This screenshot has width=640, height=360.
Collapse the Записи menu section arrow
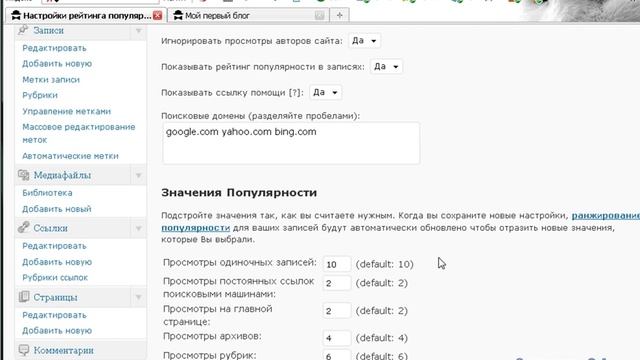click(x=138, y=31)
